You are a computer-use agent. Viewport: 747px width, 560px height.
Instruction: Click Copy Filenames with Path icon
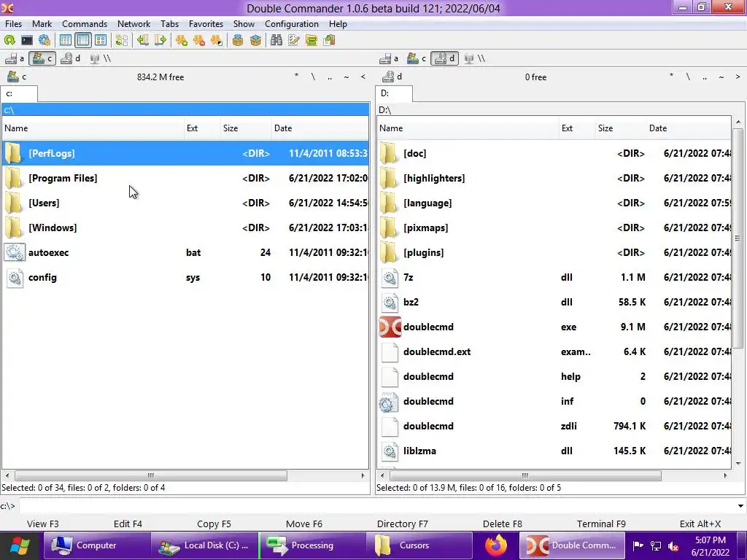point(329,41)
